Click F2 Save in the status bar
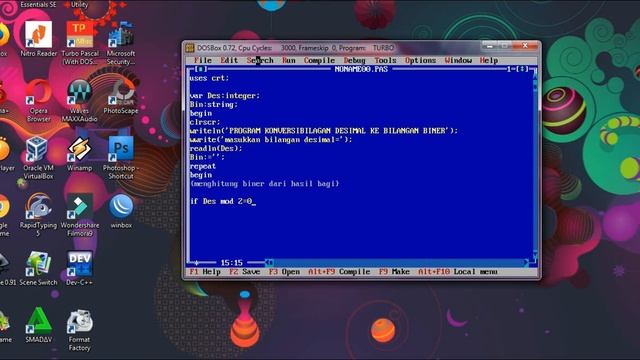This screenshot has width=640, height=360. [x=244, y=272]
